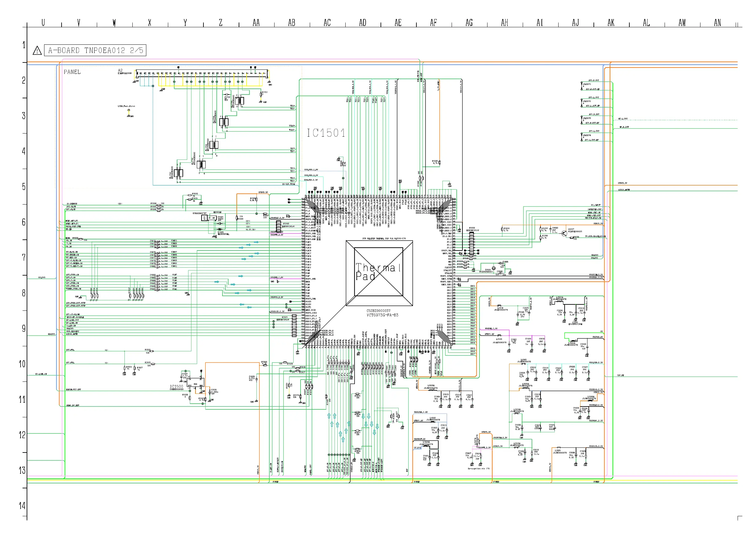This screenshot has width=756, height=534.
Task: Click row number 12 in left ruler
Action: pyautogui.click(x=22, y=435)
